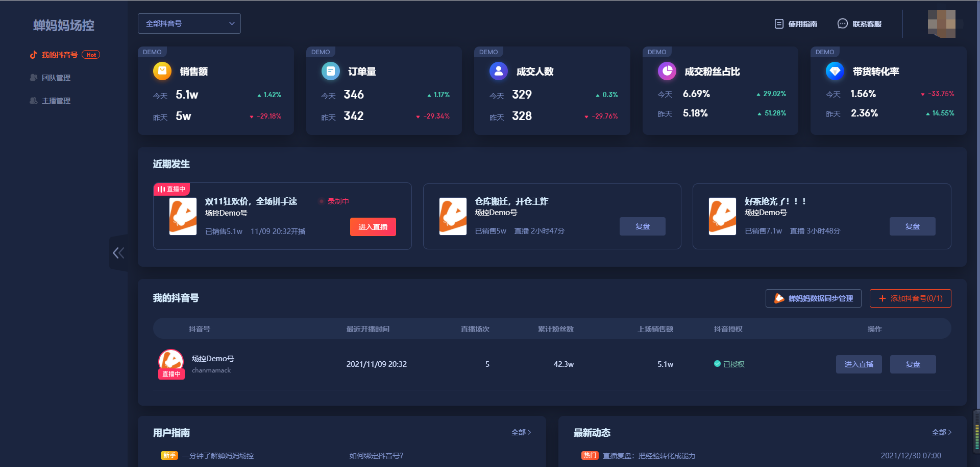The image size is (980, 467).
Task: Click the 抖音授权 column header
Action: coord(728,329)
